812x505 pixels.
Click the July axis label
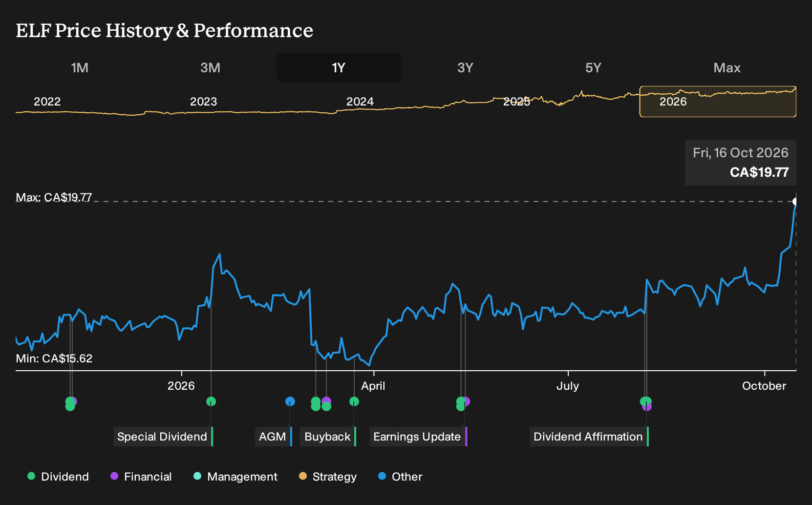tap(568, 386)
